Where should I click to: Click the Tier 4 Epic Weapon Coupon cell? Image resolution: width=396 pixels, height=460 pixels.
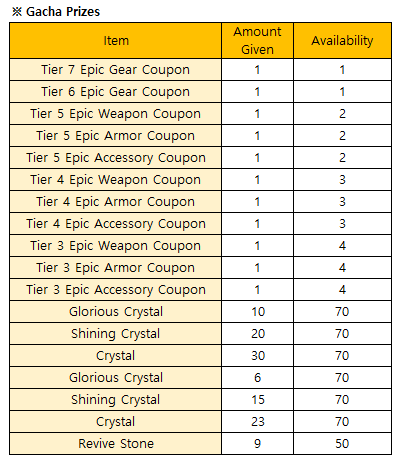click(x=116, y=180)
